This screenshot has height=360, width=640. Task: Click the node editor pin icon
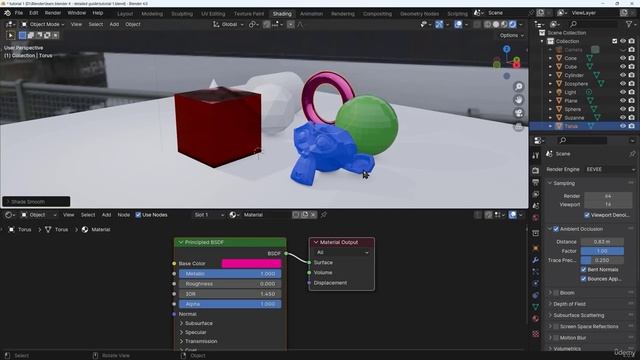coord(324,215)
